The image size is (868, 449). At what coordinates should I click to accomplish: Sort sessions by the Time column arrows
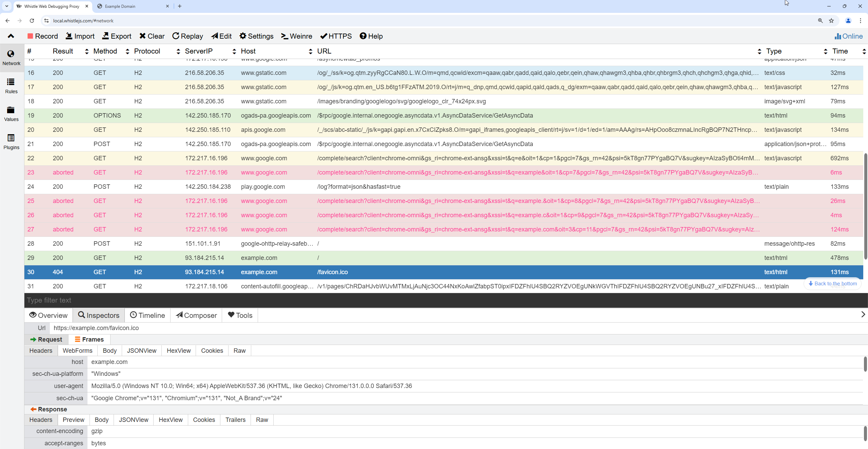864,51
